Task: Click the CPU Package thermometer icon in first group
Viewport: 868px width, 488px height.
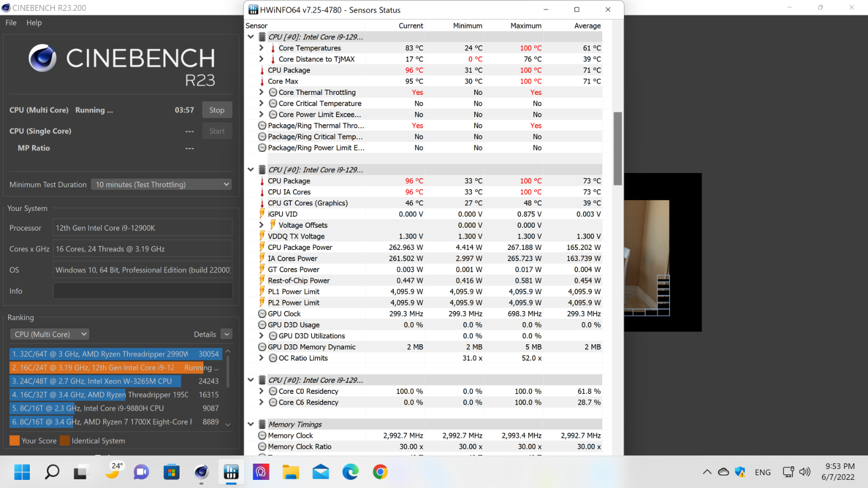Action: [x=262, y=70]
